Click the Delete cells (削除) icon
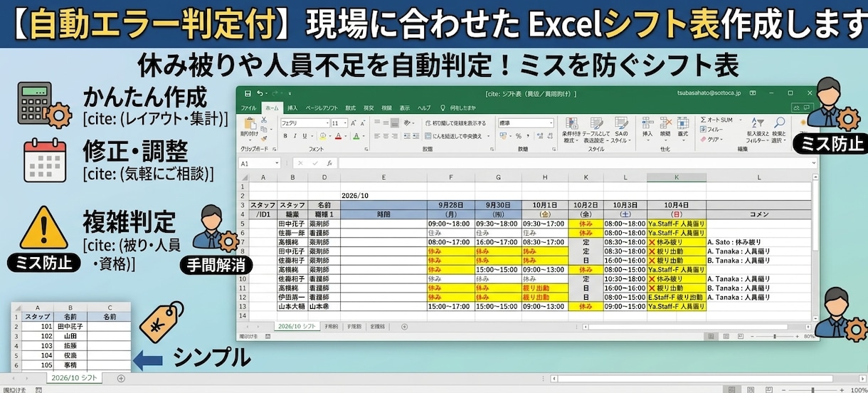The width and height of the screenshot is (868, 393). (x=665, y=122)
